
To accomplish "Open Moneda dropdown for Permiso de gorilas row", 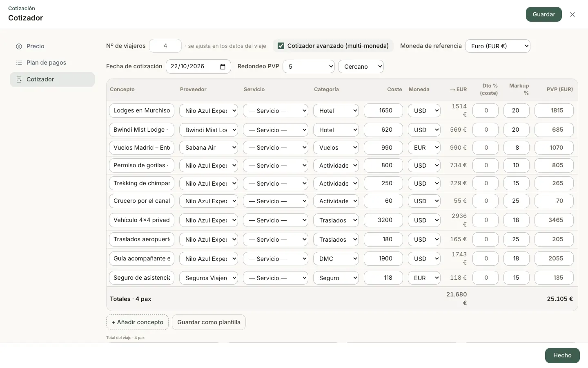I will pyautogui.click(x=424, y=166).
